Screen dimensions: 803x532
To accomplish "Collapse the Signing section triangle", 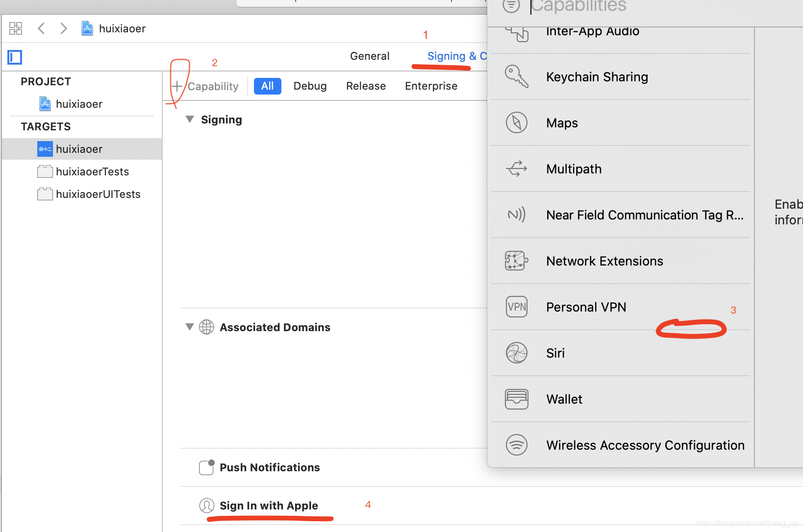I will pos(190,120).
